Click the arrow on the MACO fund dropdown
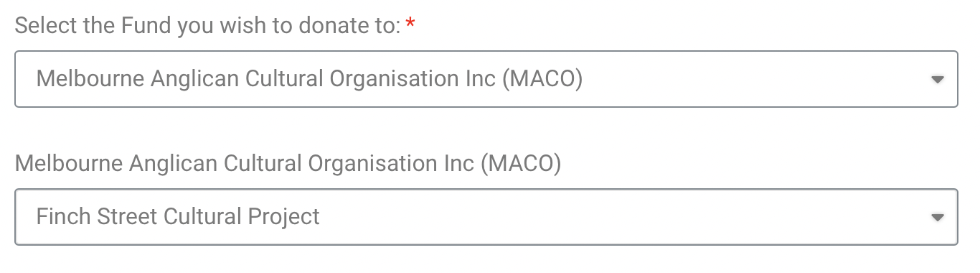 (x=937, y=80)
